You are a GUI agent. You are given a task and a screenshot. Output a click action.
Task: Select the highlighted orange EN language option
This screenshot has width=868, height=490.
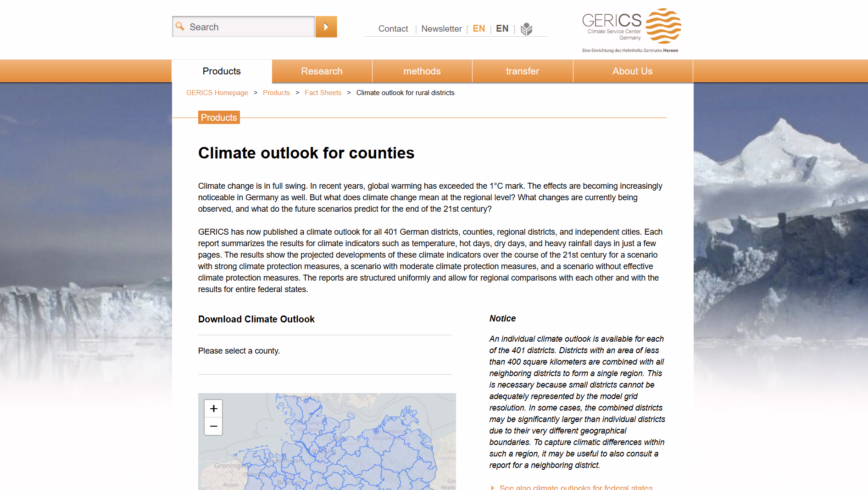[479, 28]
